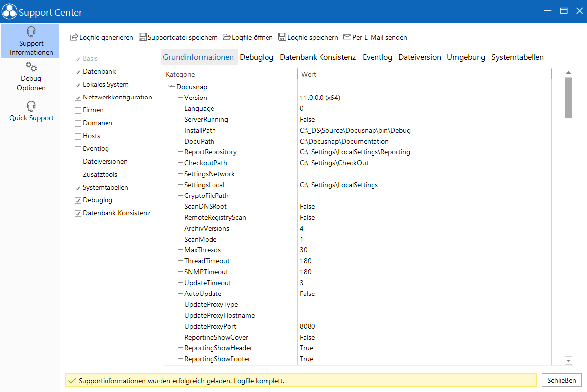Uncheck the Netzwerkkonfiguration checkbox
This screenshot has width=587, height=392.
click(78, 98)
